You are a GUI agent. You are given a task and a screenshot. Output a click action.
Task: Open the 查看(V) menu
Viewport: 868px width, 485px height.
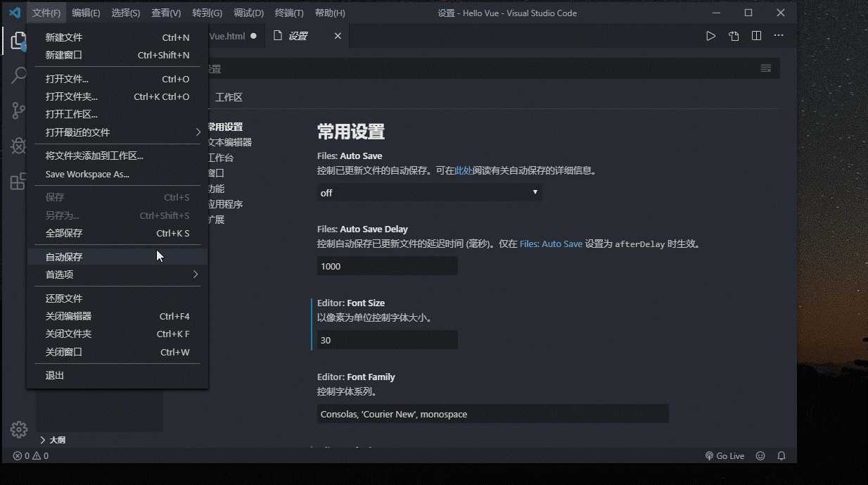click(x=166, y=13)
